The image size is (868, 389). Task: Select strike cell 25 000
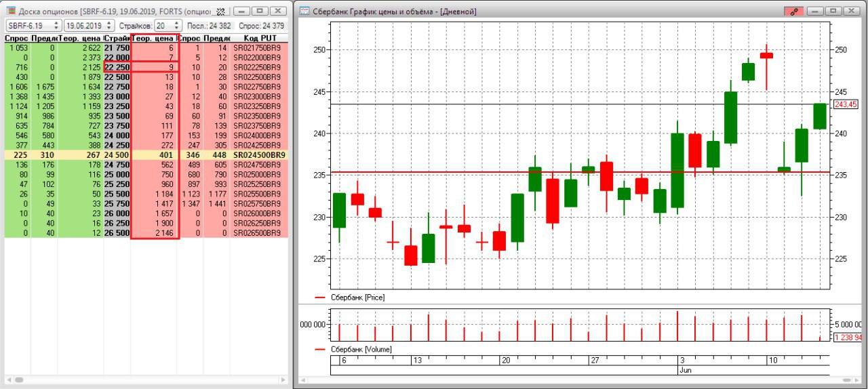click(117, 174)
